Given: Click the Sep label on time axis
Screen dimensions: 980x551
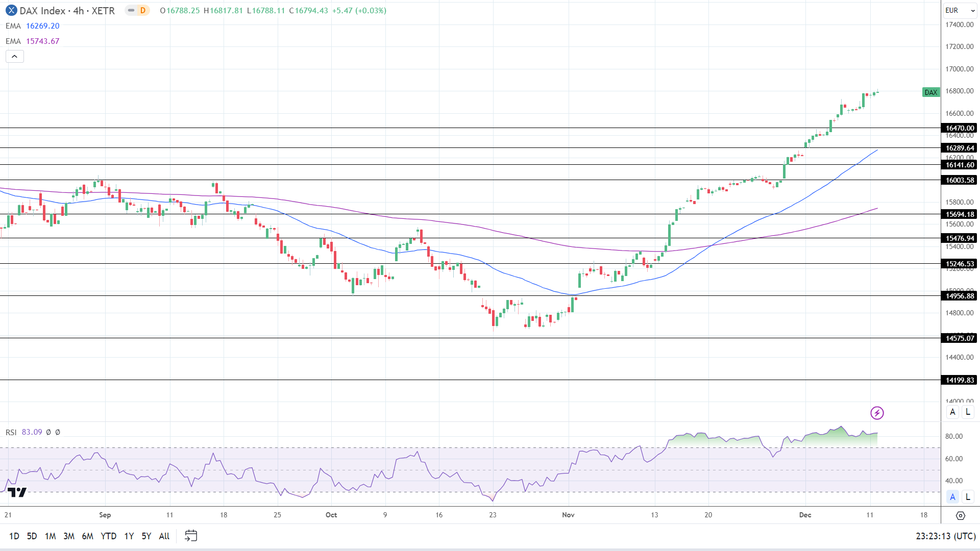Looking at the screenshot, I should pyautogui.click(x=105, y=515).
